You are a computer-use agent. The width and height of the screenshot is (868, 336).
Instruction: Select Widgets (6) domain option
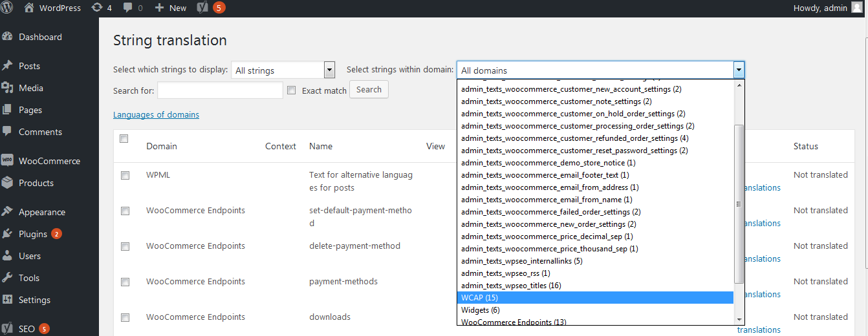(x=595, y=310)
